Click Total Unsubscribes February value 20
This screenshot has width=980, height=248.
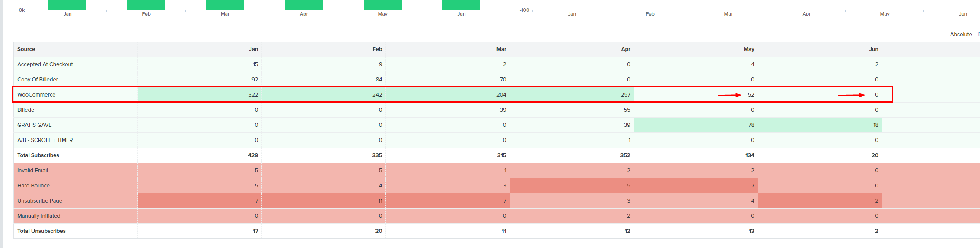pyautogui.click(x=379, y=231)
